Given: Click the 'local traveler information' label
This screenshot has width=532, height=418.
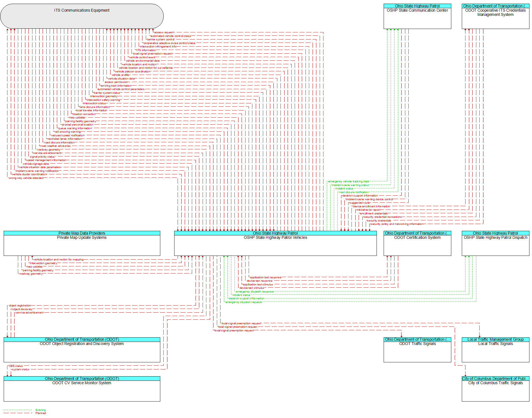Looking at the screenshot, I should (x=92, y=110).
